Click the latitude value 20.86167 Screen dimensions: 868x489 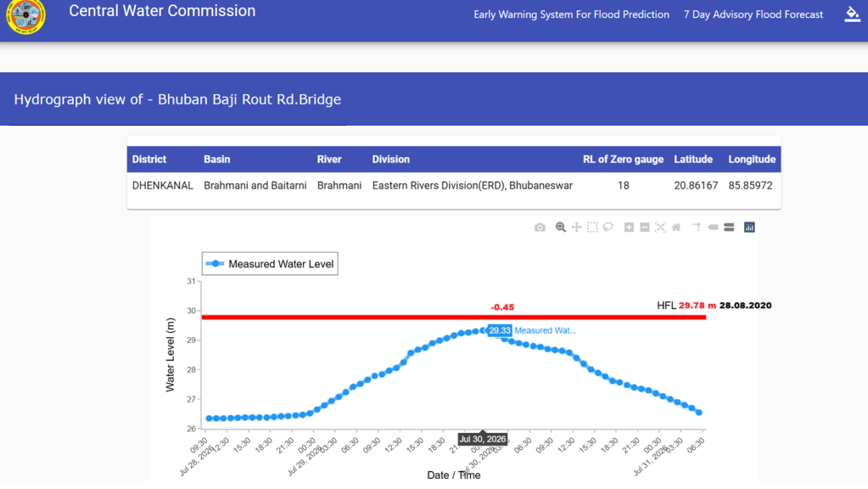click(696, 186)
